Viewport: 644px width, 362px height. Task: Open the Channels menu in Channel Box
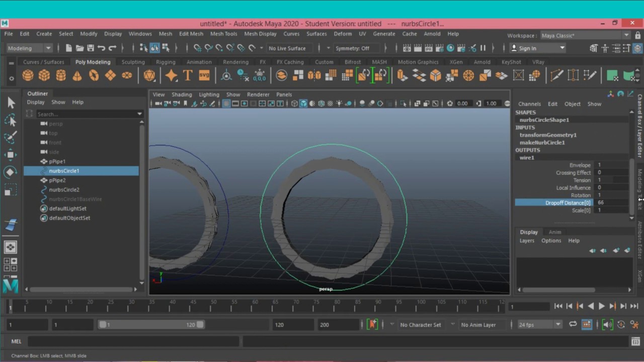point(529,104)
